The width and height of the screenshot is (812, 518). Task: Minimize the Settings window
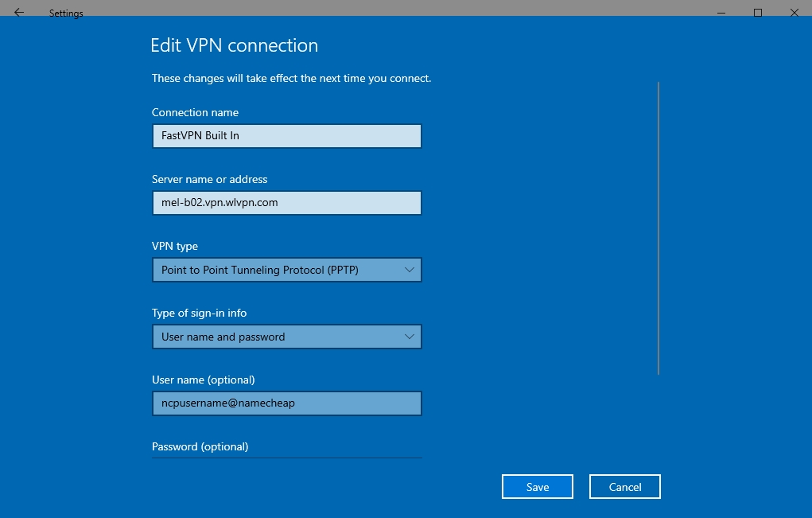click(x=721, y=13)
